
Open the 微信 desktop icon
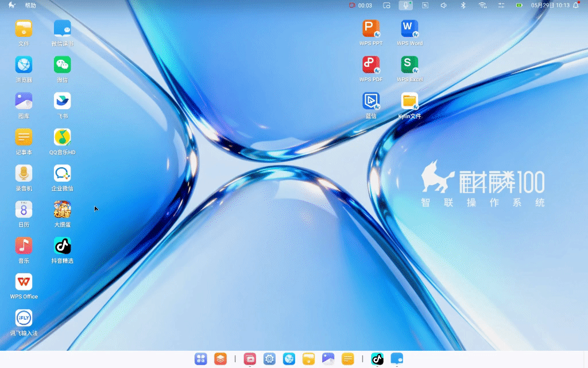coord(62,65)
